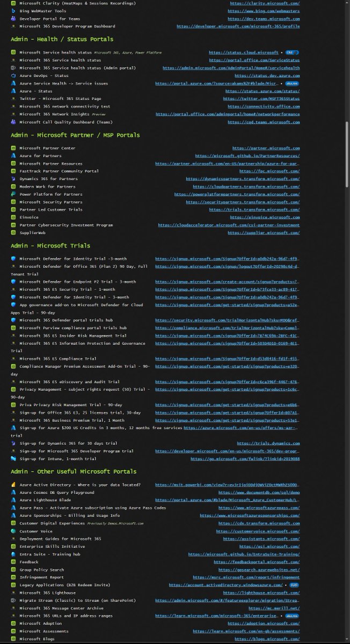This screenshot has width=350, height=644.
Task: Click the Teams icon next to Developer Portal for Teams
Action: [x=14, y=18]
